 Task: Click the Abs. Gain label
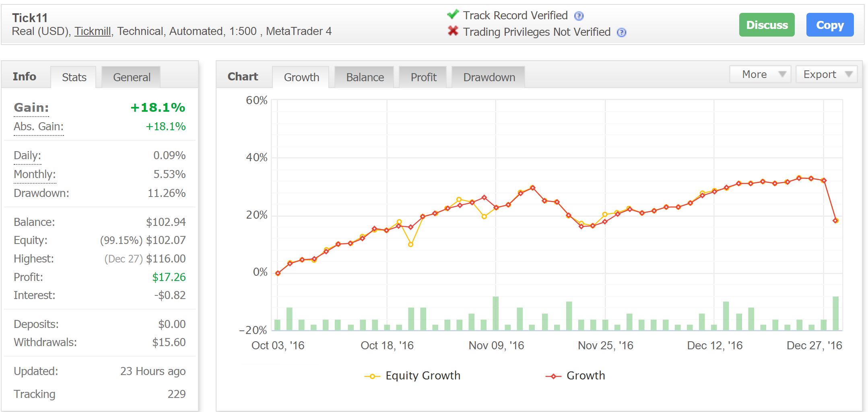pos(39,127)
